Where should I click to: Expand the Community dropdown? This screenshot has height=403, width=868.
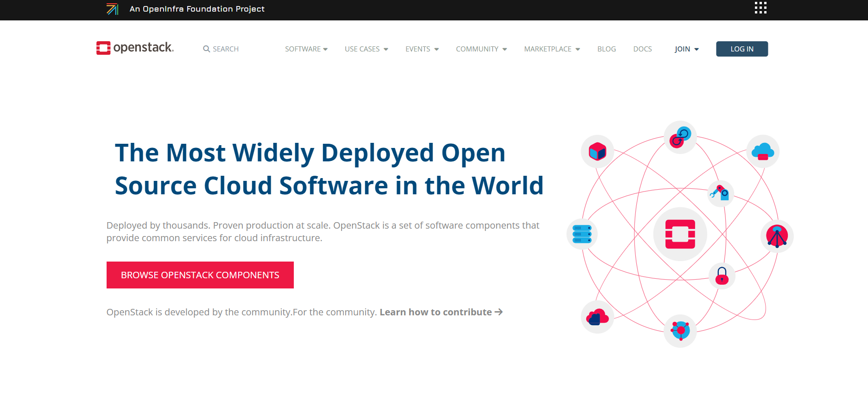(x=482, y=49)
